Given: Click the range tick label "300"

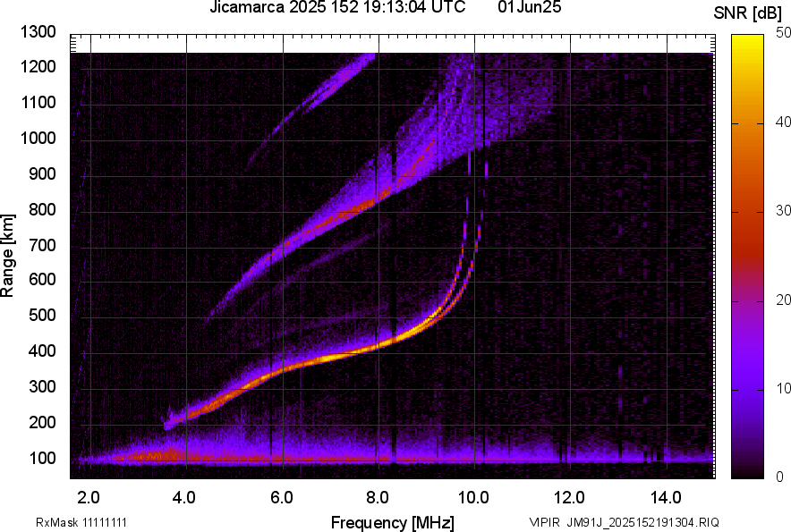Looking at the screenshot, I should 43,386.
